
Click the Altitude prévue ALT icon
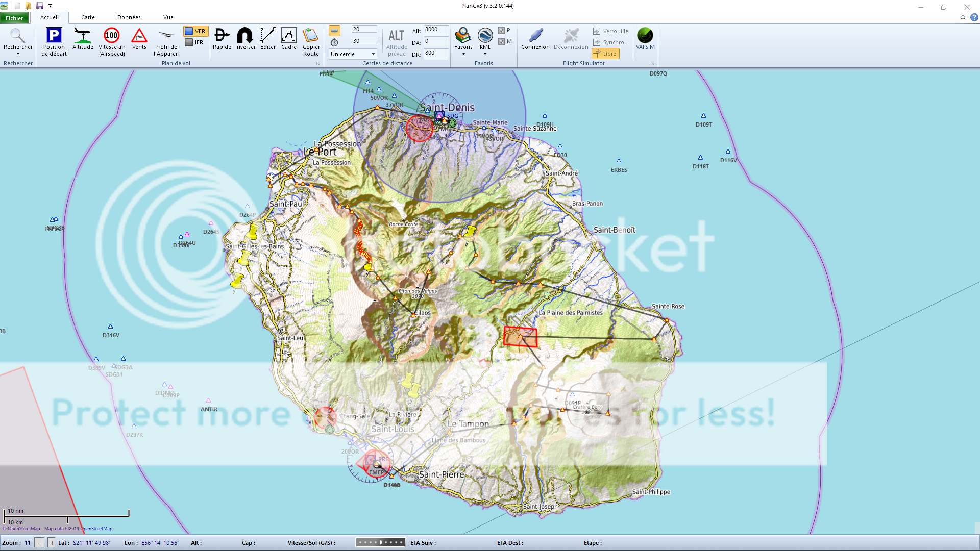(397, 36)
